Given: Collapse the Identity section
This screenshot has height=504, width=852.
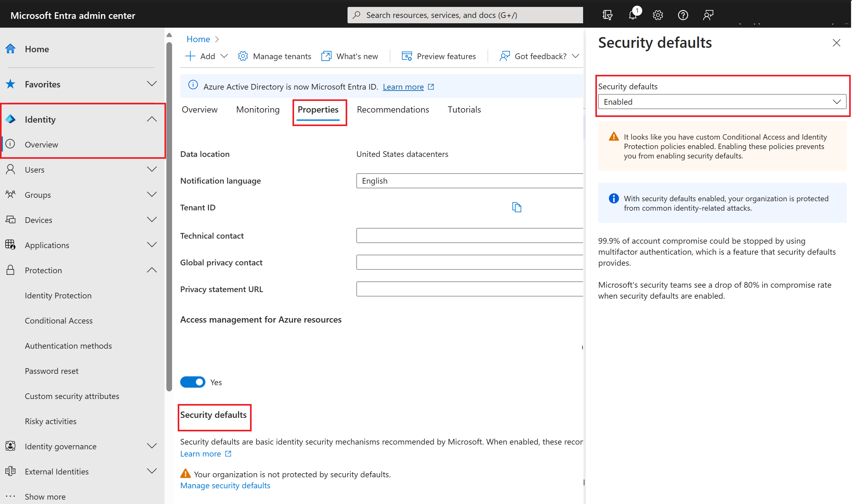Looking at the screenshot, I should pos(152,119).
